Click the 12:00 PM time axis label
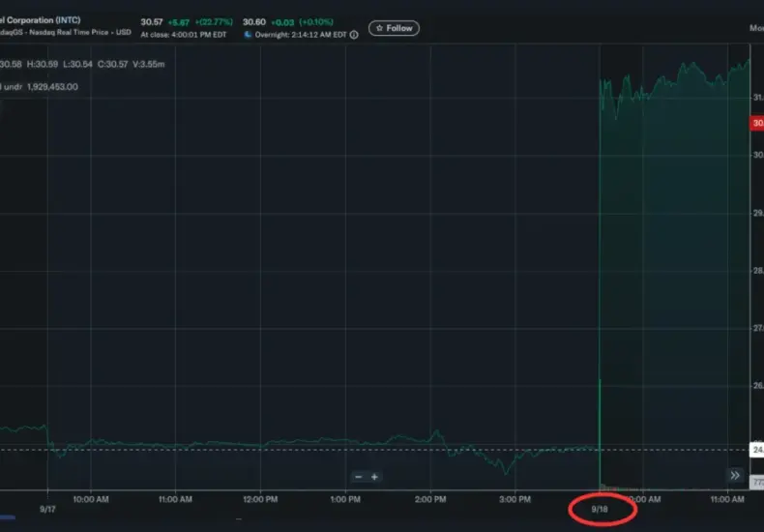Viewport: 764px width, 532px height. tap(260, 499)
